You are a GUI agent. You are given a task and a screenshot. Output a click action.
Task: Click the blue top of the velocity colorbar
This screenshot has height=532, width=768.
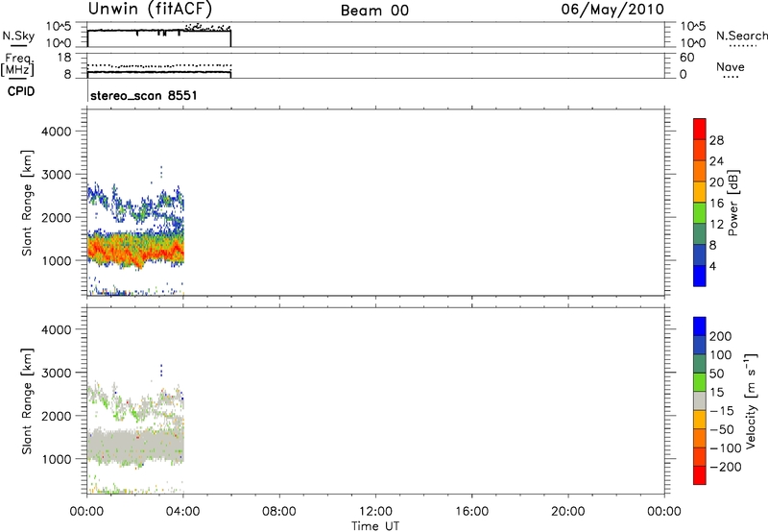pos(700,326)
